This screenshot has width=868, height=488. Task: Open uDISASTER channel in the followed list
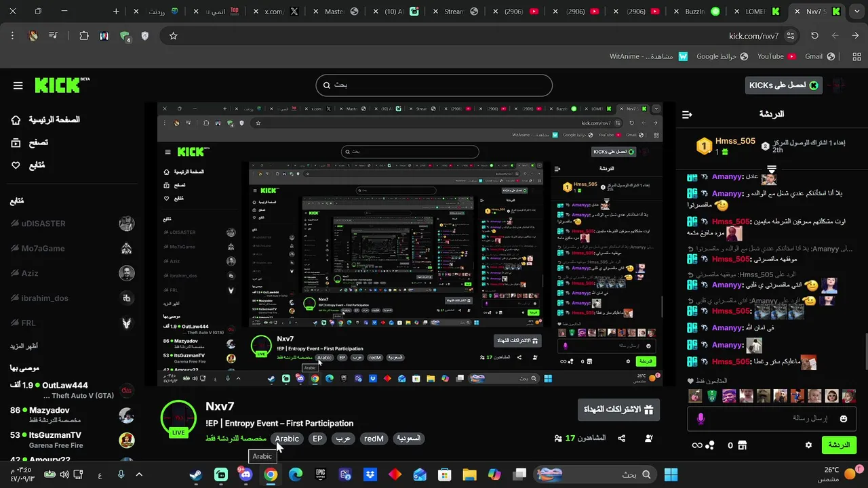pyautogui.click(x=72, y=224)
